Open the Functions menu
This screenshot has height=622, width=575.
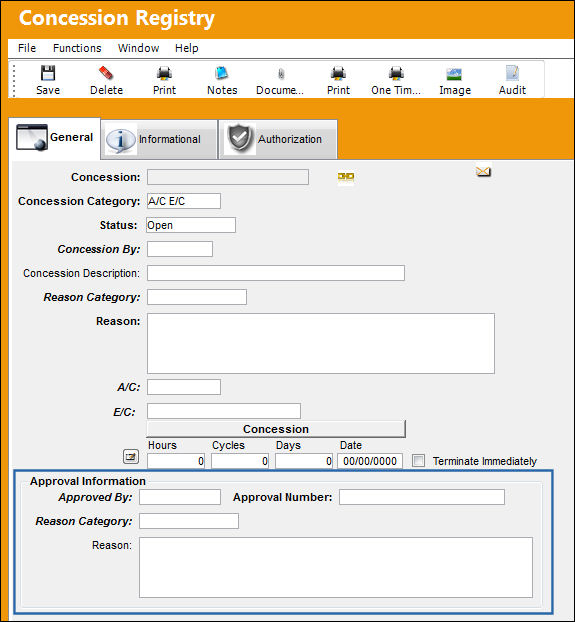(x=77, y=48)
